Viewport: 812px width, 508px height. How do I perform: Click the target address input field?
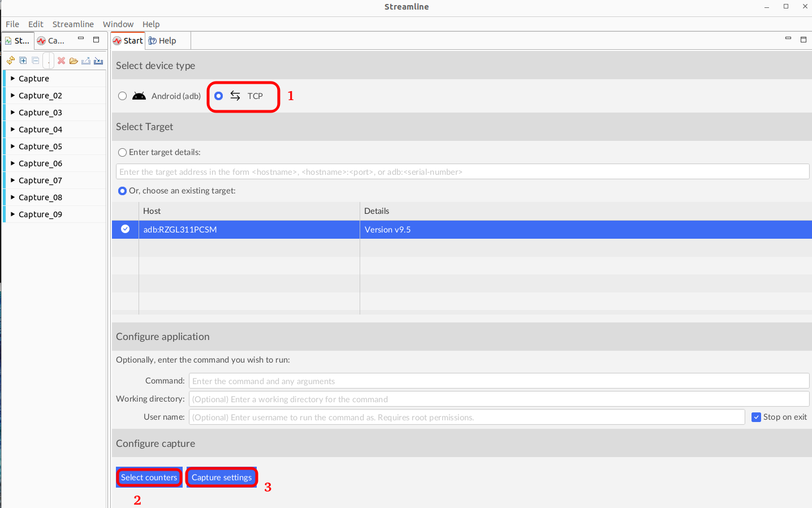click(463, 172)
